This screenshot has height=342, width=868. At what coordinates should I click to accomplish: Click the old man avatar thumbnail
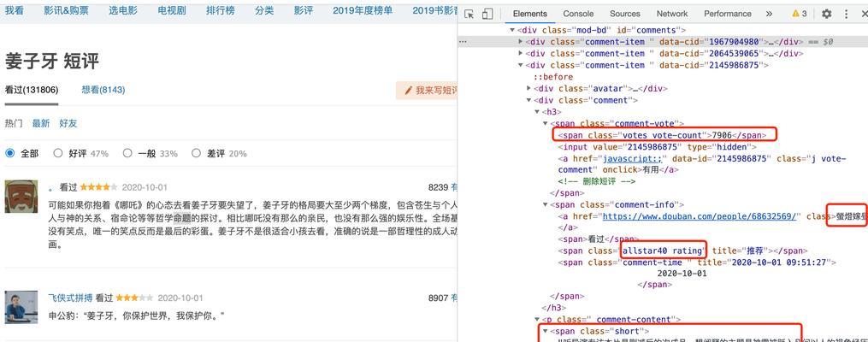tap(21, 197)
